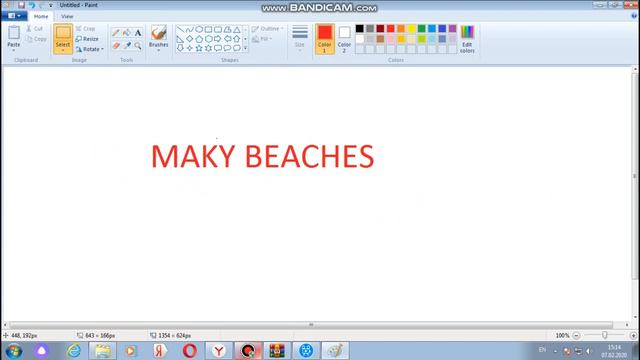Choose the Right triangle shape
The width and height of the screenshot is (640, 360).
coord(180,39)
